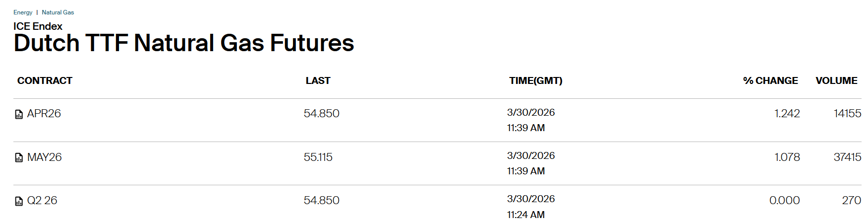
Task: Click the Dutch TTF Natural Gas Futures title
Action: pos(183,43)
